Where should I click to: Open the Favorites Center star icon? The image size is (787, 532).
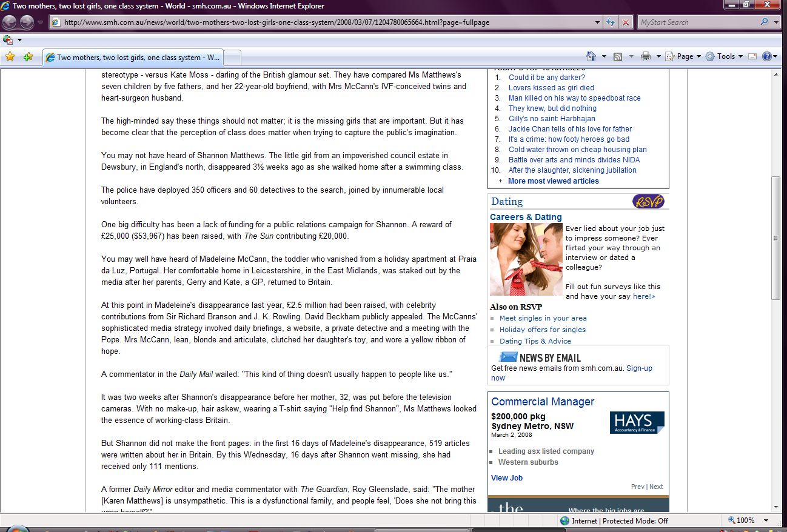10,57
